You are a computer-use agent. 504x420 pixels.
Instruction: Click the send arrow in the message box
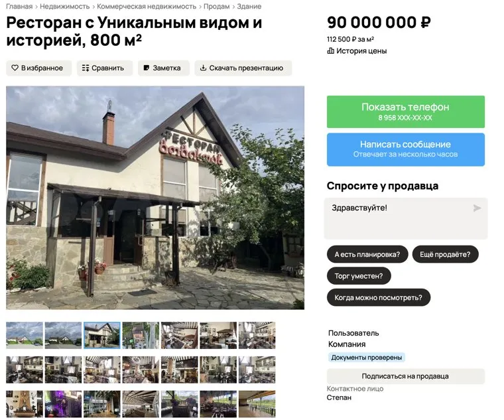pos(477,208)
